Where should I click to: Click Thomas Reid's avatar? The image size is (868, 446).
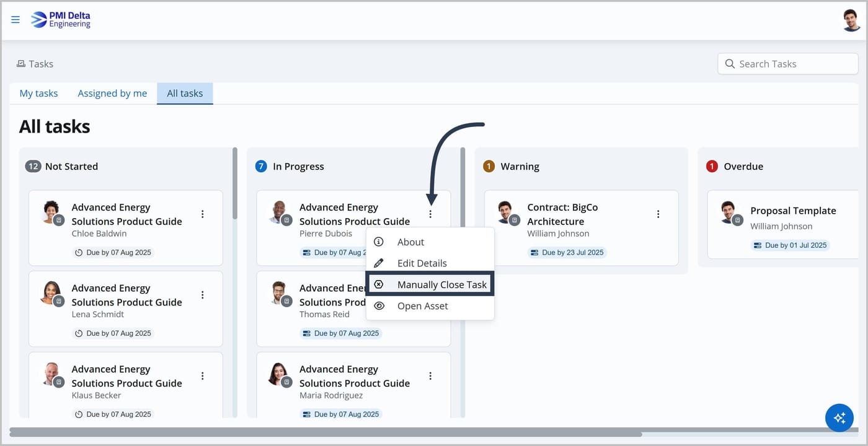click(x=278, y=292)
